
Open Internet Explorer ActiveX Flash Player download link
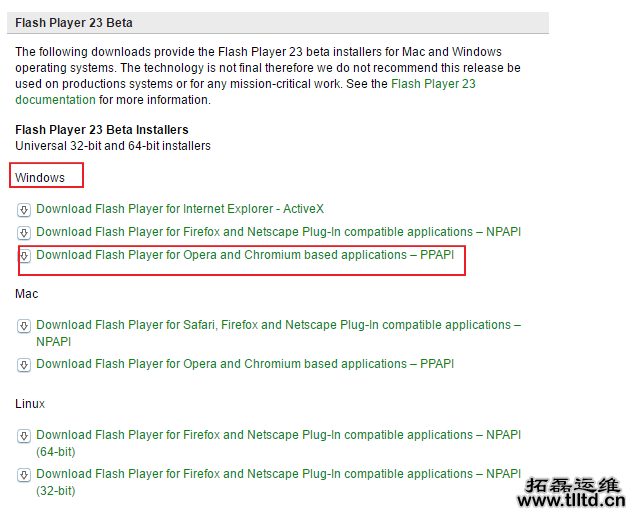(x=180, y=209)
